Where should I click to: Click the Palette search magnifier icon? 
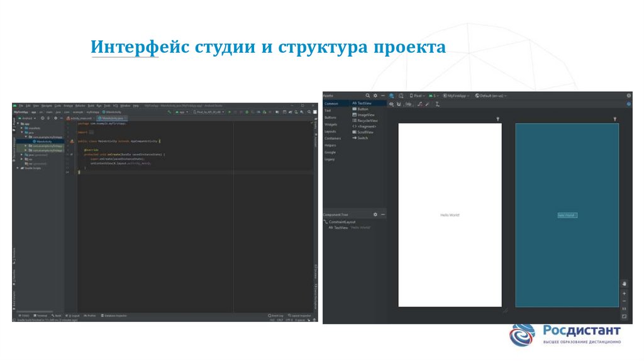[368, 96]
